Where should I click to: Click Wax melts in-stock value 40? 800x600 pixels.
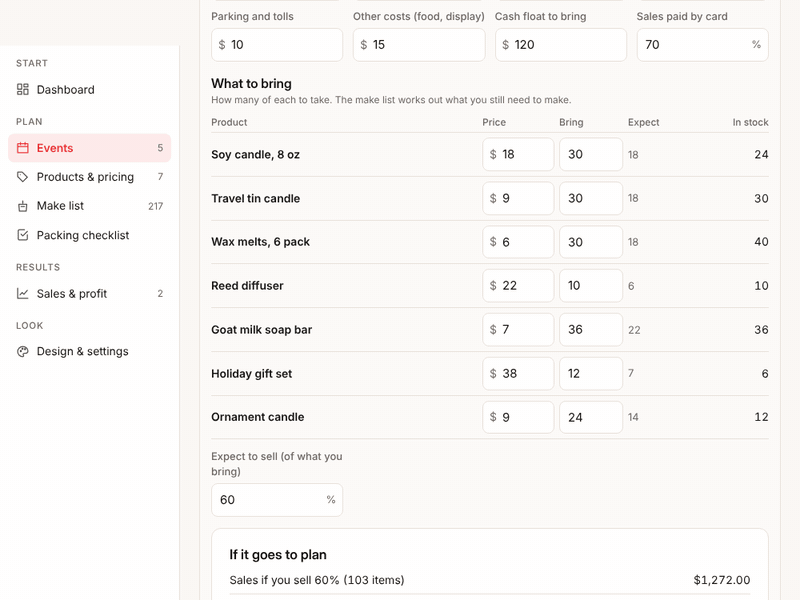pos(761,242)
